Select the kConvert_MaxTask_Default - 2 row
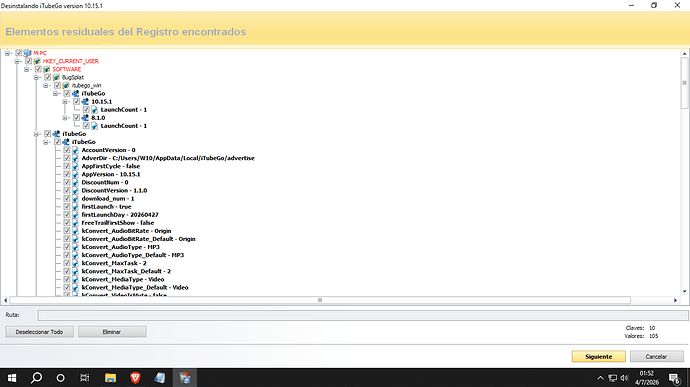This screenshot has height=387, width=690. point(126,271)
